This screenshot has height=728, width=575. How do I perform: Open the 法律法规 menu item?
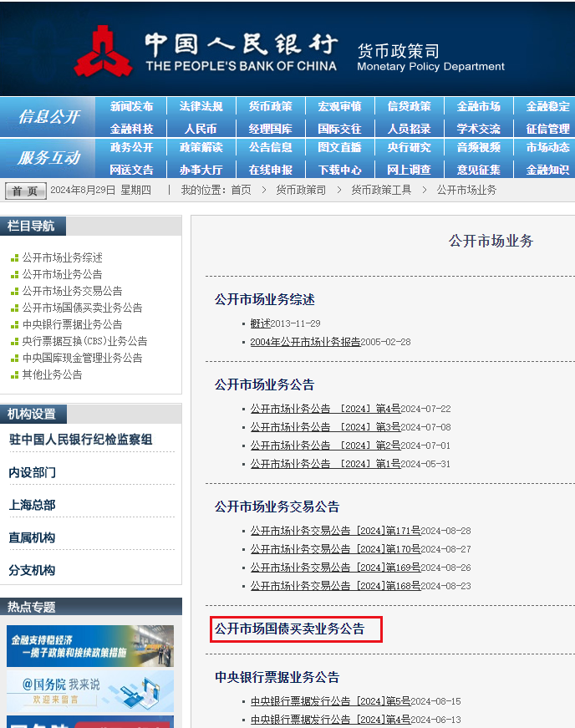(x=201, y=106)
